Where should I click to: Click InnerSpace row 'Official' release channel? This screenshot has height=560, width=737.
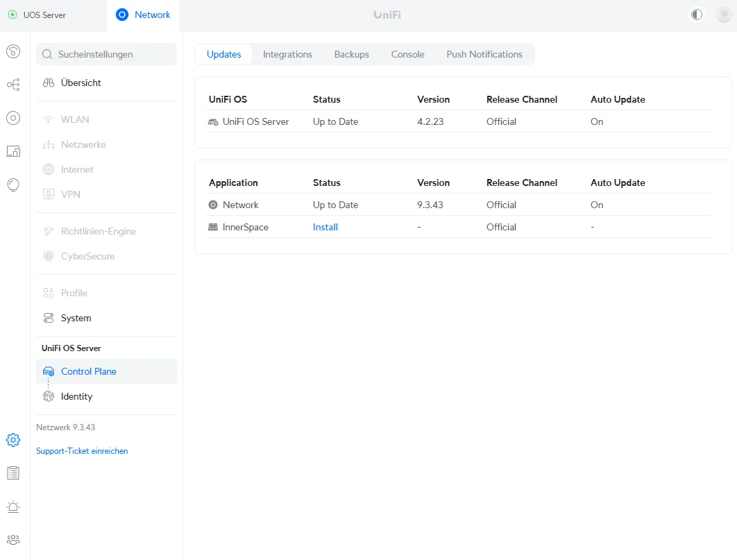[501, 227]
